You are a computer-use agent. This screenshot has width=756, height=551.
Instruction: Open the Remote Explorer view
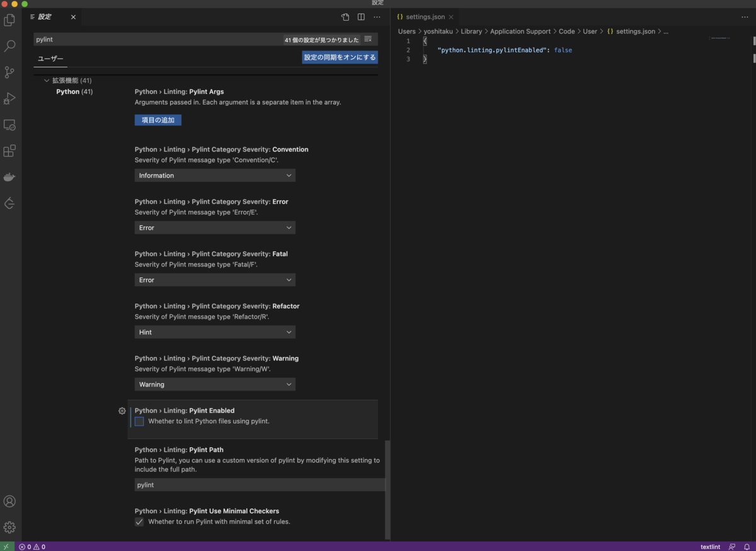click(x=9, y=125)
